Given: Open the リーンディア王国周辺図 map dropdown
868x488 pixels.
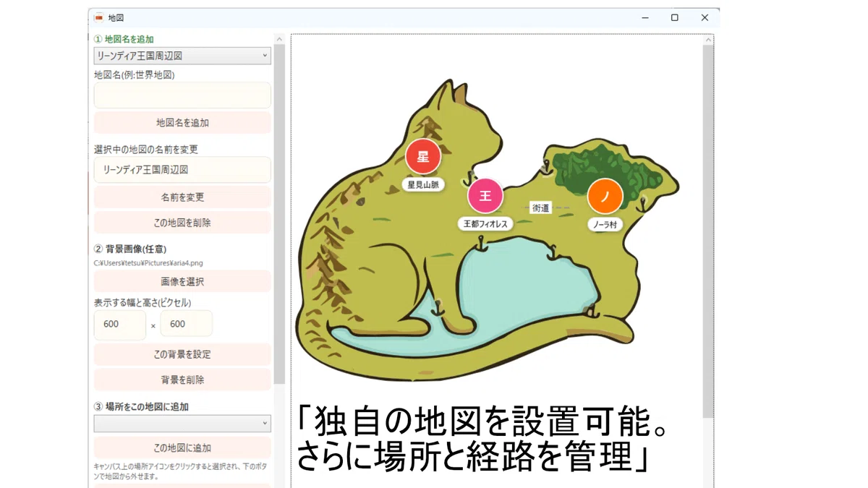Looking at the screenshot, I should [x=182, y=56].
